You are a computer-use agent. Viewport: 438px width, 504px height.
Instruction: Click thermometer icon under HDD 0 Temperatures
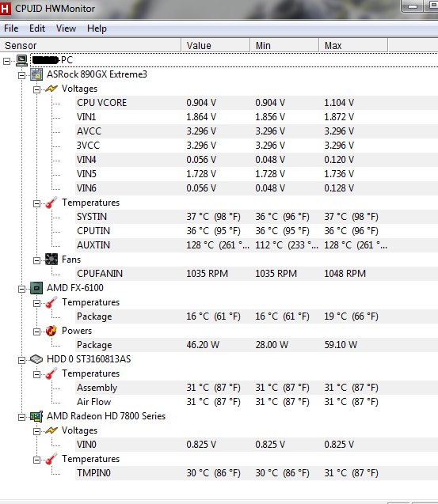51,373
